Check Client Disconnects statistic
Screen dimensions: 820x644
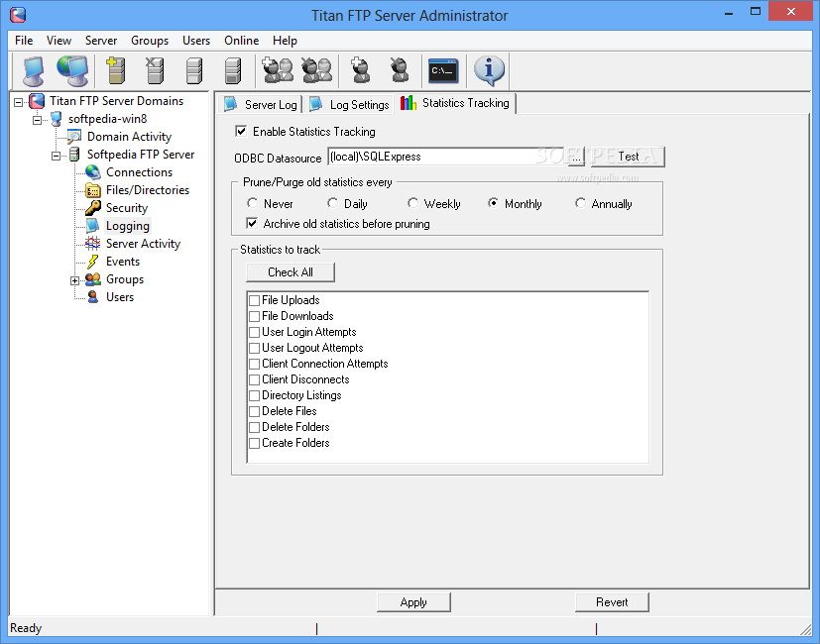pos(254,379)
